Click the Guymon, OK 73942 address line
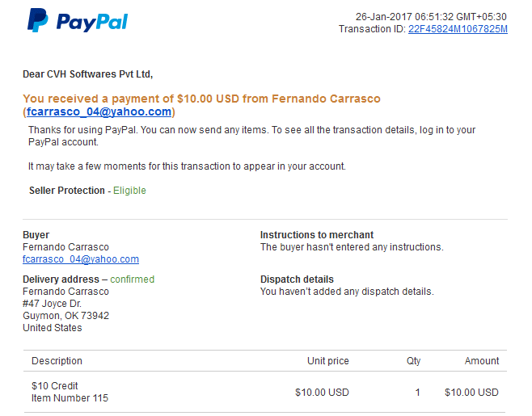Screen dimensions: 532x416 (65, 316)
